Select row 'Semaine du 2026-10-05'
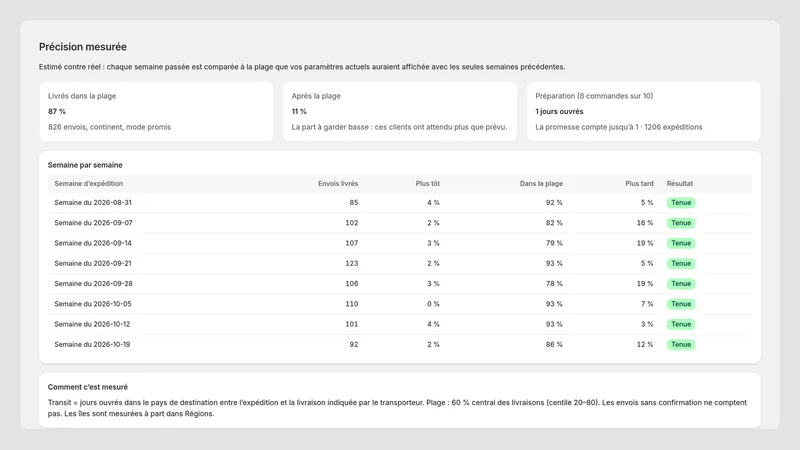Image resolution: width=800 pixels, height=450 pixels. coord(400,304)
